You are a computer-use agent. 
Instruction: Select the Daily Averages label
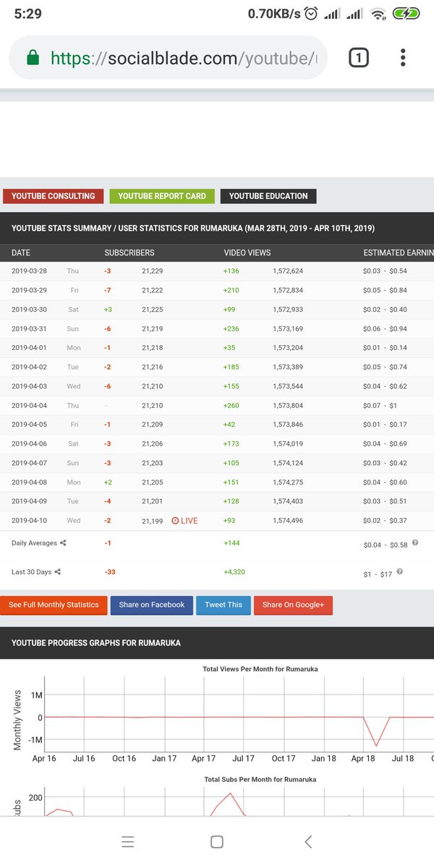pos(34,543)
